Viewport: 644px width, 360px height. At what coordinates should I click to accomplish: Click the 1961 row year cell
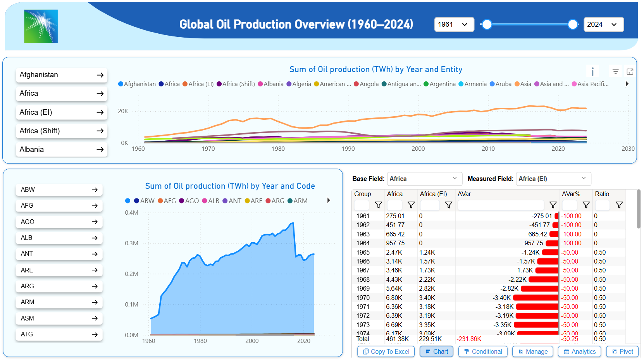coord(363,216)
